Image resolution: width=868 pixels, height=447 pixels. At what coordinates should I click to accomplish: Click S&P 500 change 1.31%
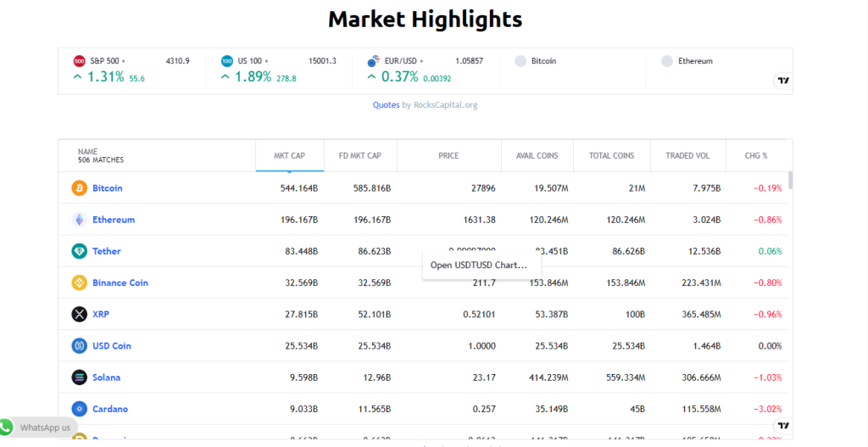(x=106, y=77)
